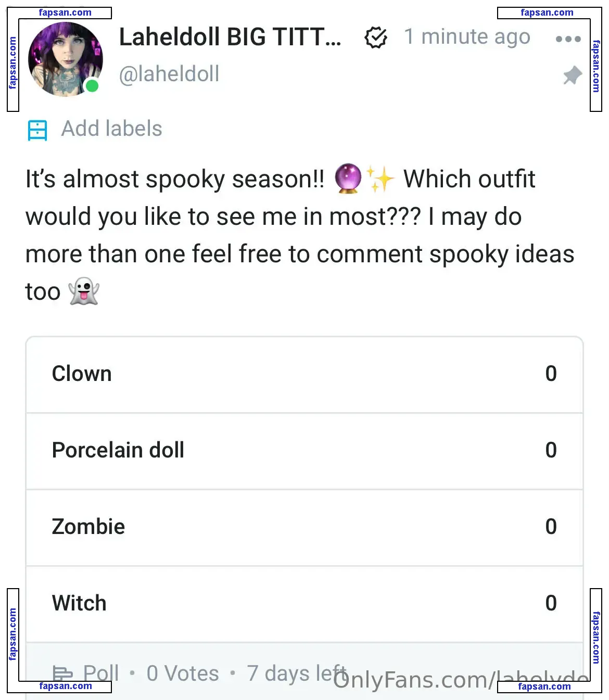Open the Laheldoll profile avatar
Image resolution: width=609 pixels, height=700 pixels.
click(x=65, y=59)
